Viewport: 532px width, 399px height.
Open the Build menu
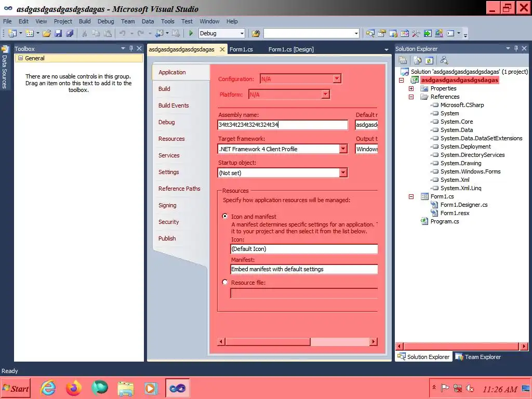[x=85, y=21]
